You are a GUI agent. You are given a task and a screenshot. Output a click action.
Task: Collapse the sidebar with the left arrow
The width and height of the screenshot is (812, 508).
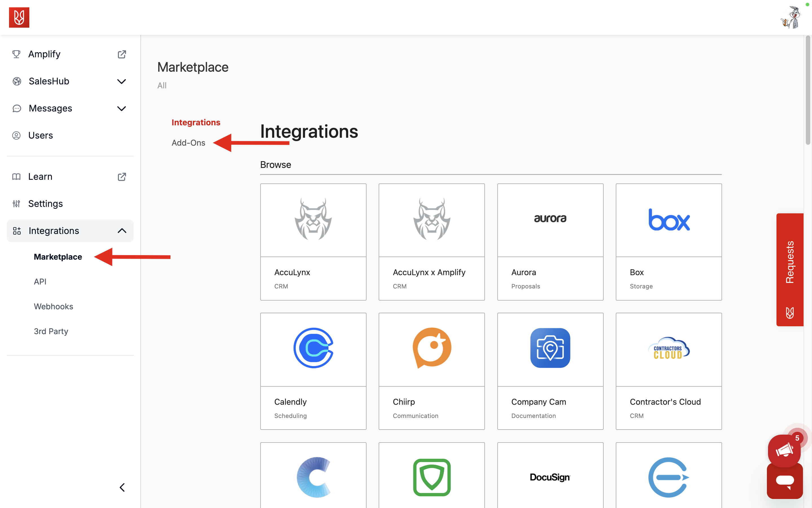tap(122, 487)
